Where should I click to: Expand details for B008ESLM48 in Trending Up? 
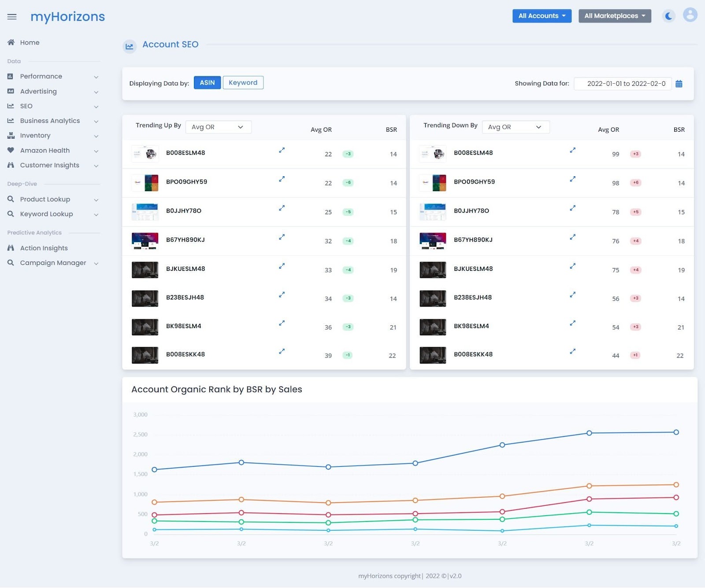pyautogui.click(x=282, y=150)
